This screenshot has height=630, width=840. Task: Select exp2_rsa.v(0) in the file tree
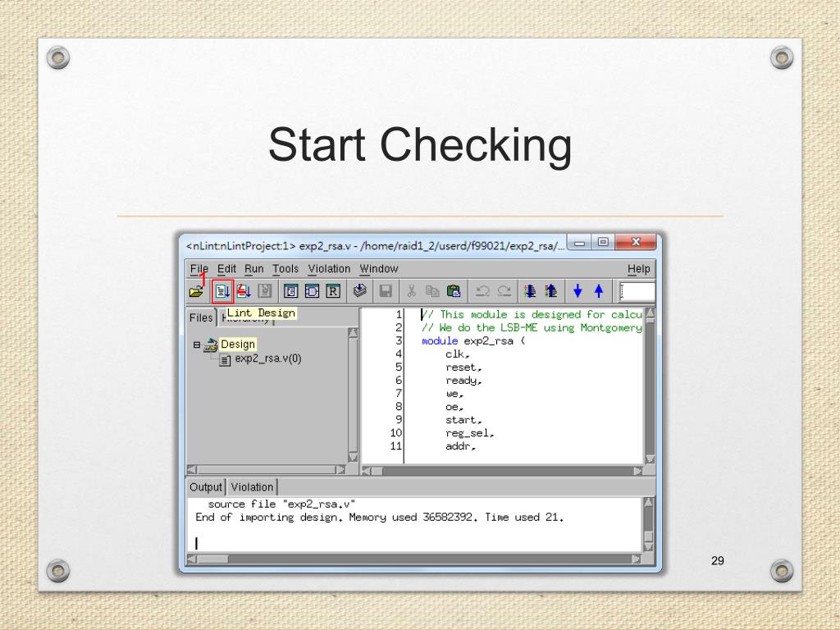pos(268,358)
